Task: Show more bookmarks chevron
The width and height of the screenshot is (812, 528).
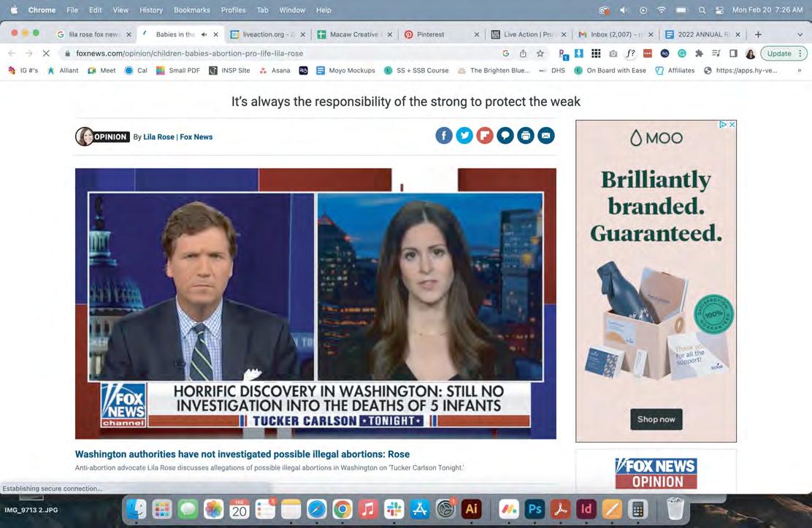Action: [x=799, y=70]
